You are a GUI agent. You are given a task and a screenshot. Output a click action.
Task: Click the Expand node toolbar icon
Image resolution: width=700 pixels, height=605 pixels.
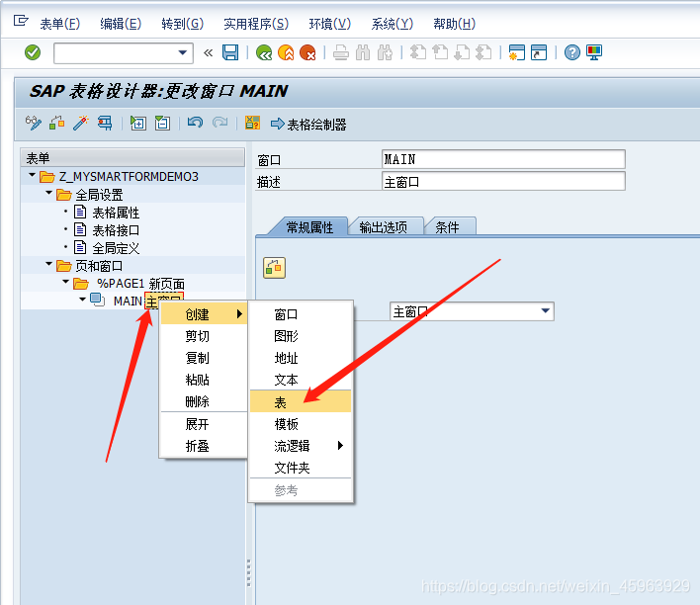click(138, 123)
